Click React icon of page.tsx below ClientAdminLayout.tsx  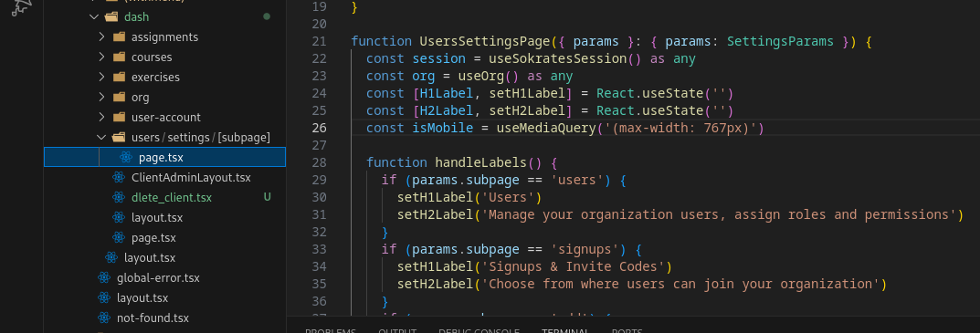tap(119, 237)
